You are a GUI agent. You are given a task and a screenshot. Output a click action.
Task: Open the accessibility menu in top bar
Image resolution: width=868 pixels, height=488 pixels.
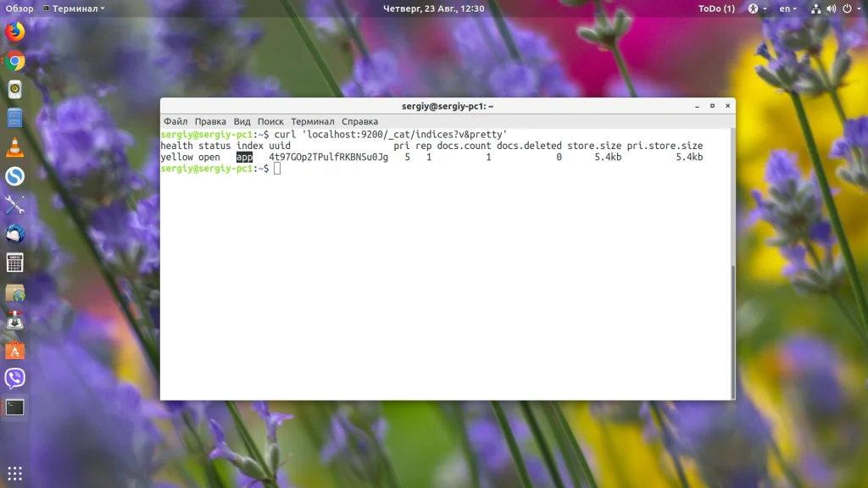(x=757, y=8)
